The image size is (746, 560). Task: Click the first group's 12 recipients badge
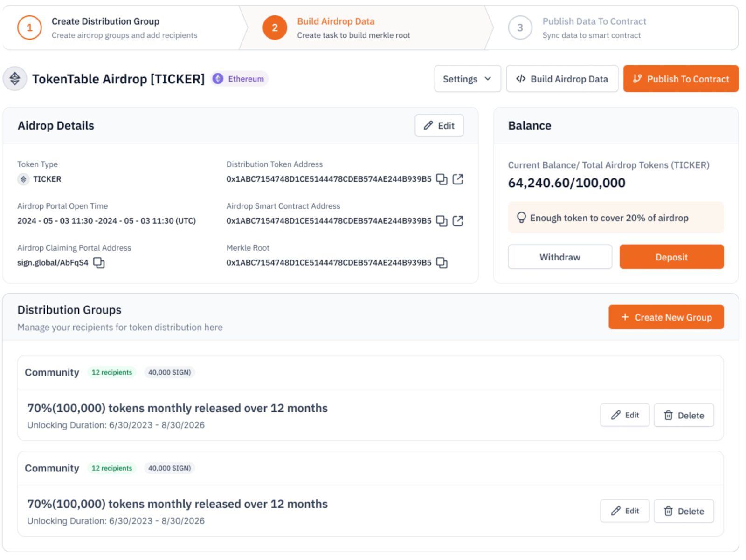(112, 372)
